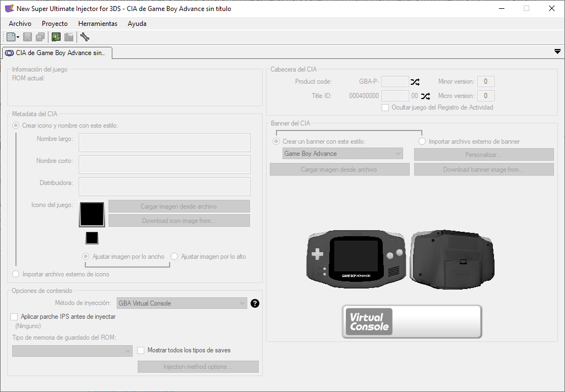Open the tab list arrow at far right
The height and width of the screenshot is (392, 565).
pyautogui.click(x=557, y=51)
